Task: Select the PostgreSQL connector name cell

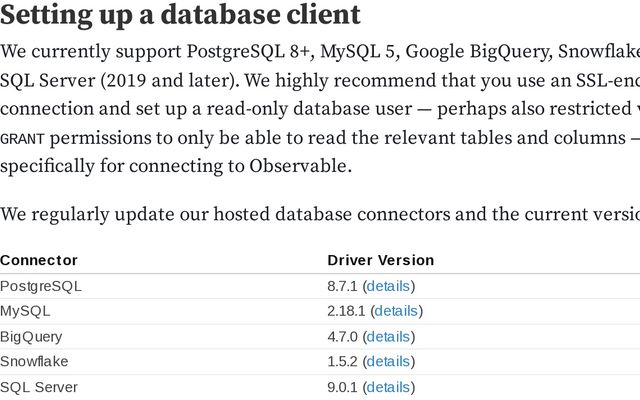Action: 41,286
